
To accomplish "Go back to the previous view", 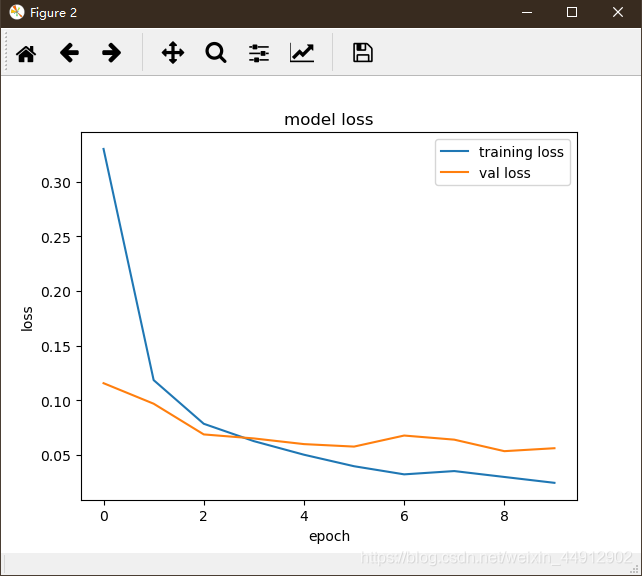I will click(69, 53).
